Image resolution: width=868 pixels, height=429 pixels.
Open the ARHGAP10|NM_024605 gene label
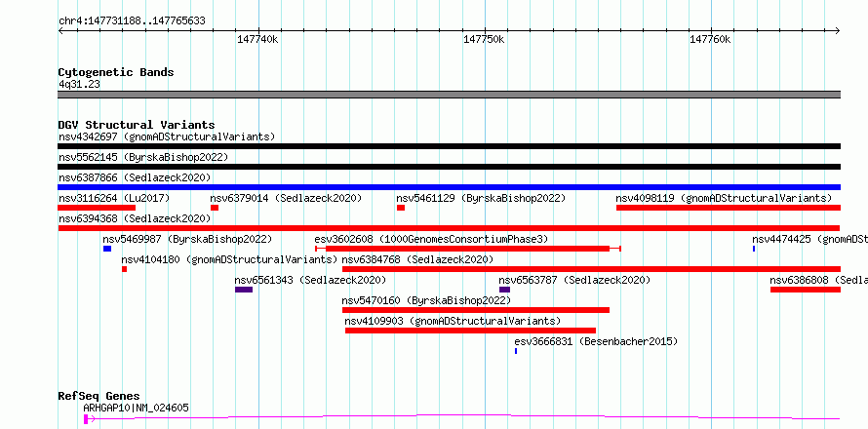pyautogui.click(x=137, y=408)
